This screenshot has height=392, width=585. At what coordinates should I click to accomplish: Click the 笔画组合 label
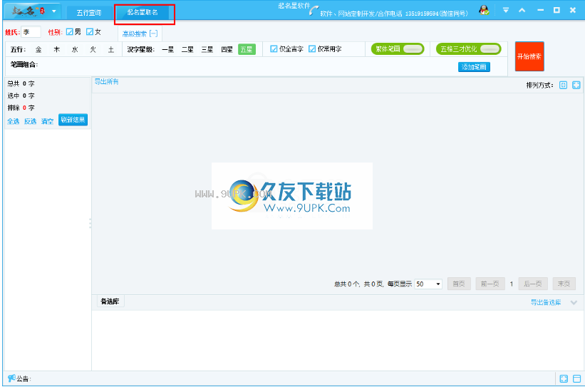point(24,65)
